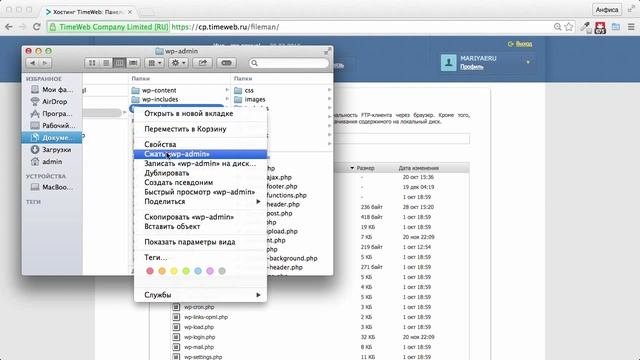Click browser address bar URL
The image size is (640, 360).
[225, 27]
